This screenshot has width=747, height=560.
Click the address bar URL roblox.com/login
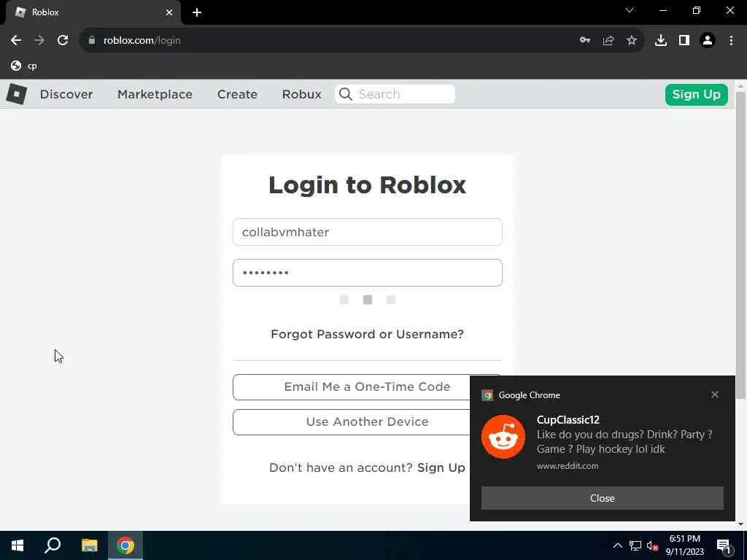click(x=142, y=41)
